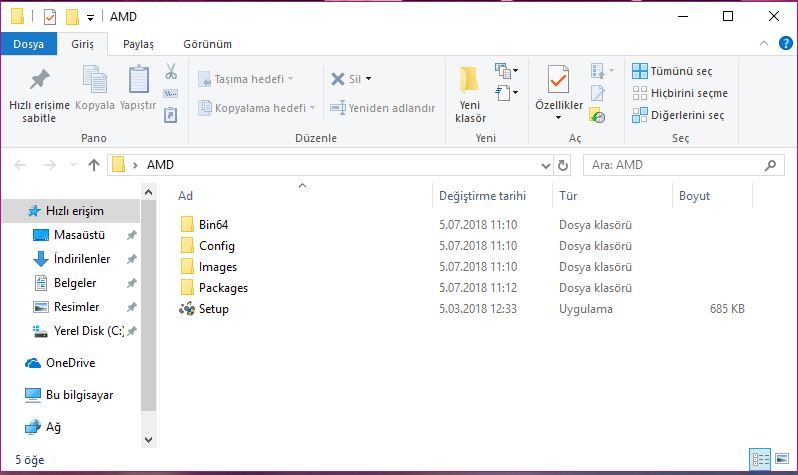Screen dimensions: 798x475
Task: Click the help question mark icon
Action: click(x=785, y=43)
